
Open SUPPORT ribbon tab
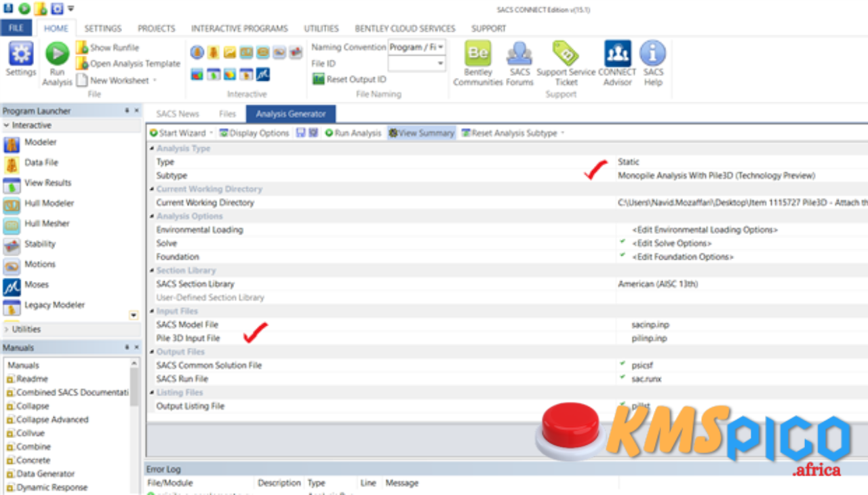(489, 28)
